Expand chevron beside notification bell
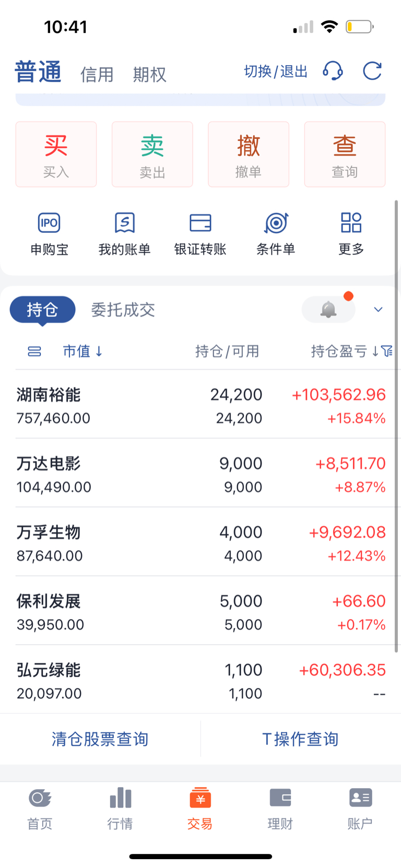 pos(379,310)
